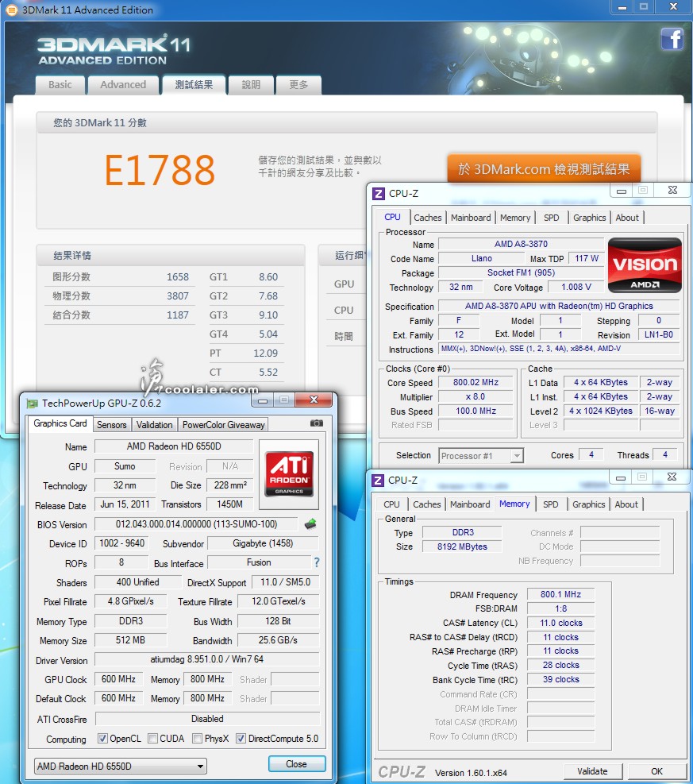
Task: Open SPD tab in upper CPU-Z window
Action: 552,218
